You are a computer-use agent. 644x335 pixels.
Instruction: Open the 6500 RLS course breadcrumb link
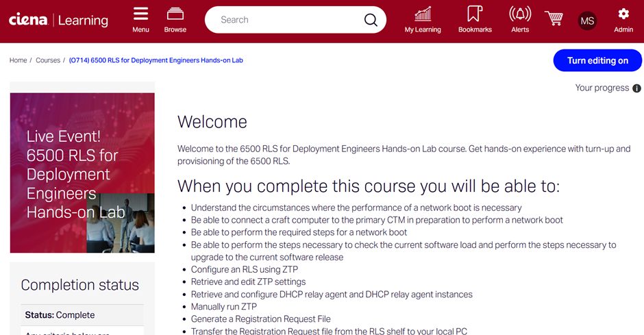point(156,60)
